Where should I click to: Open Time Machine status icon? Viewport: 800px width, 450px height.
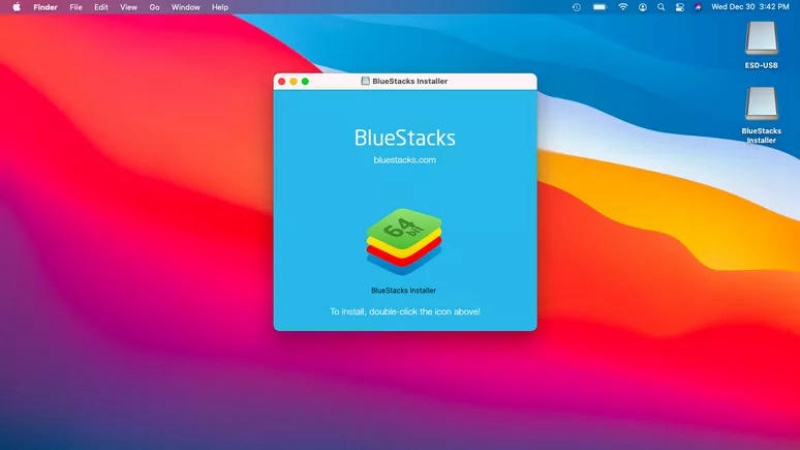[x=577, y=7]
